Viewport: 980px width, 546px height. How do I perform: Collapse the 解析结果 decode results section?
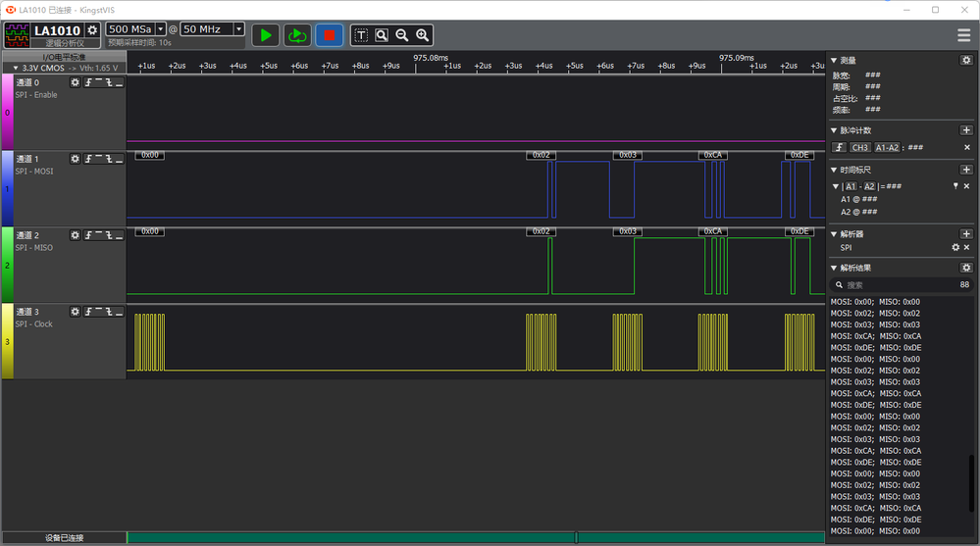(x=834, y=268)
